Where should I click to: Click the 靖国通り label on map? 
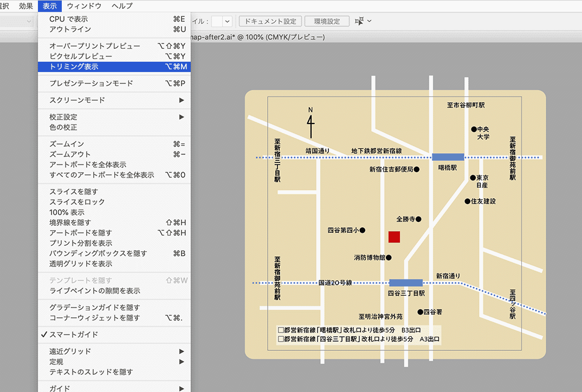pos(318,151)
